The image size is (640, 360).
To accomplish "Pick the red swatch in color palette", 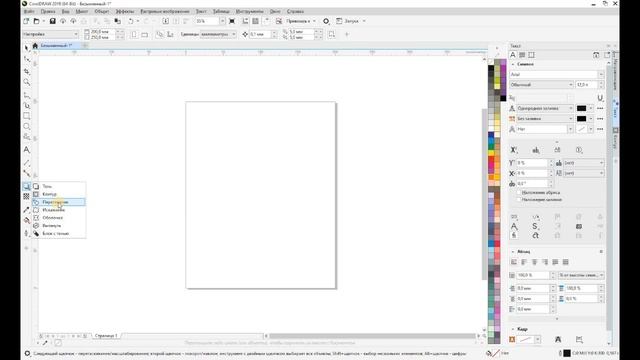I will click(x=491, y=159).
